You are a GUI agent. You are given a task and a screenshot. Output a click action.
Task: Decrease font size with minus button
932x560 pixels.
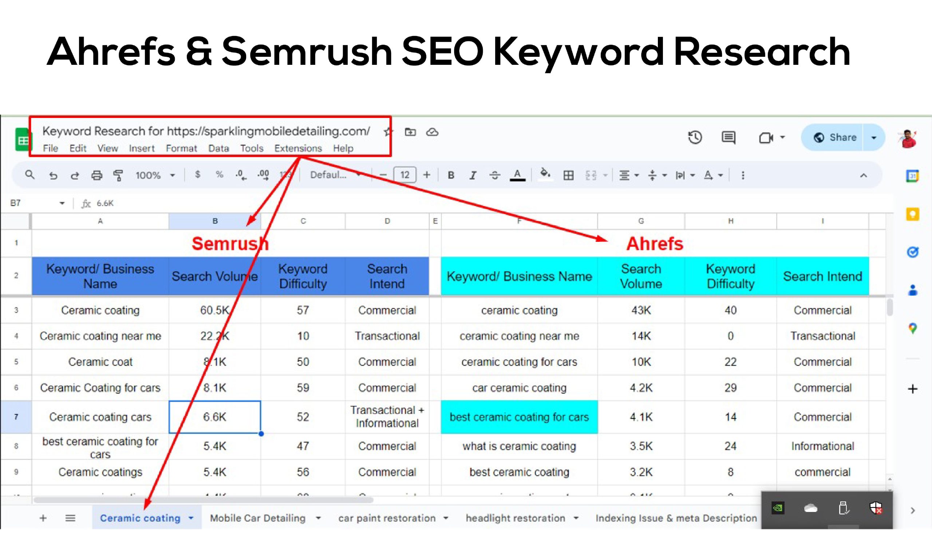pyautogui.click(x=383, y=175)
